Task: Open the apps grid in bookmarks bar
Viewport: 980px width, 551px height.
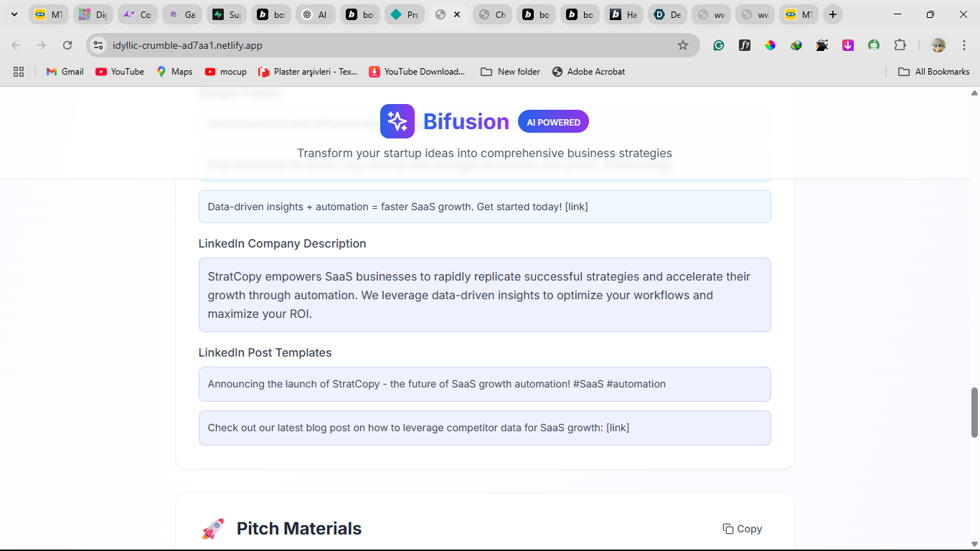Action: tap(19, 72)
